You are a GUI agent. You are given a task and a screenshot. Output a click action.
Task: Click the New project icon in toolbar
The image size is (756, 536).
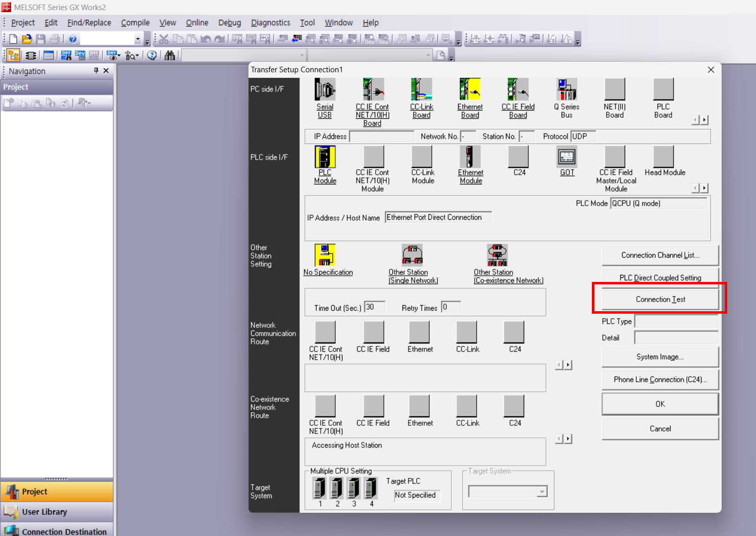[13, 39]
